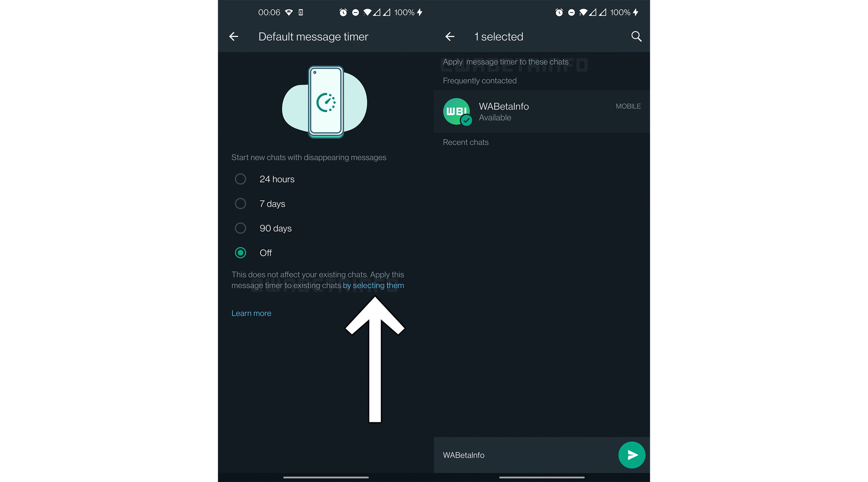Tap Apply message timer to these chats header

[506, 62]
